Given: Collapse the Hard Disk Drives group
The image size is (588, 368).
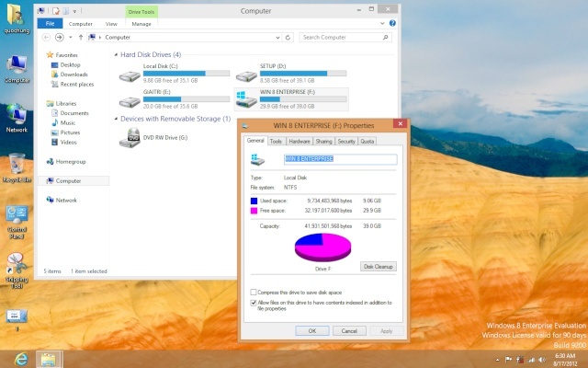Looking at the screenshot, I should coord(116,55).
